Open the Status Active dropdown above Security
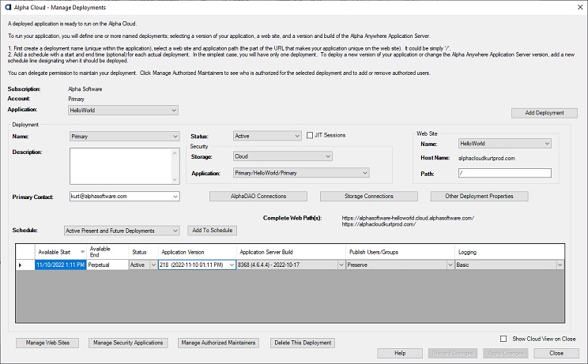The height and width of the screenshot is (364, 588). coord(267,136)
